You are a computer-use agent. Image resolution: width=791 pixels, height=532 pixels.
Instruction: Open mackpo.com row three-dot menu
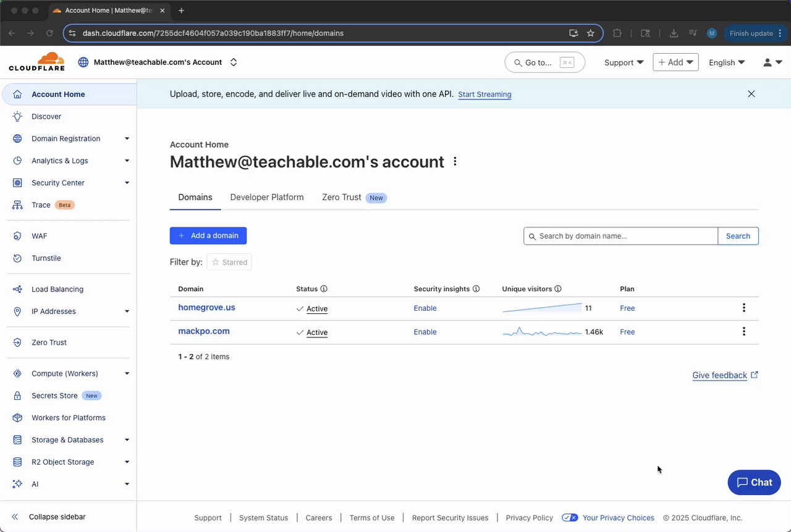[744, 331]
